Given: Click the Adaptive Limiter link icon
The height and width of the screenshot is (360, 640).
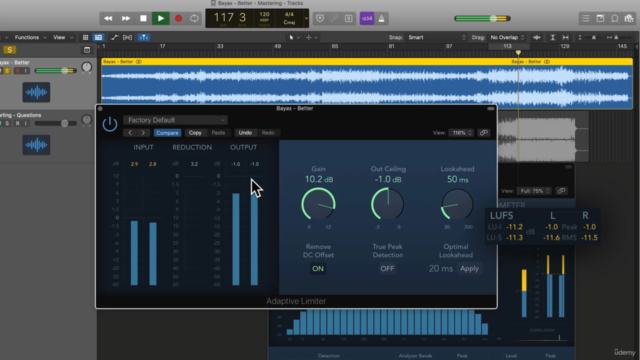Looking at the screenshot, I should pyautogui.click(x=484, y=133).
